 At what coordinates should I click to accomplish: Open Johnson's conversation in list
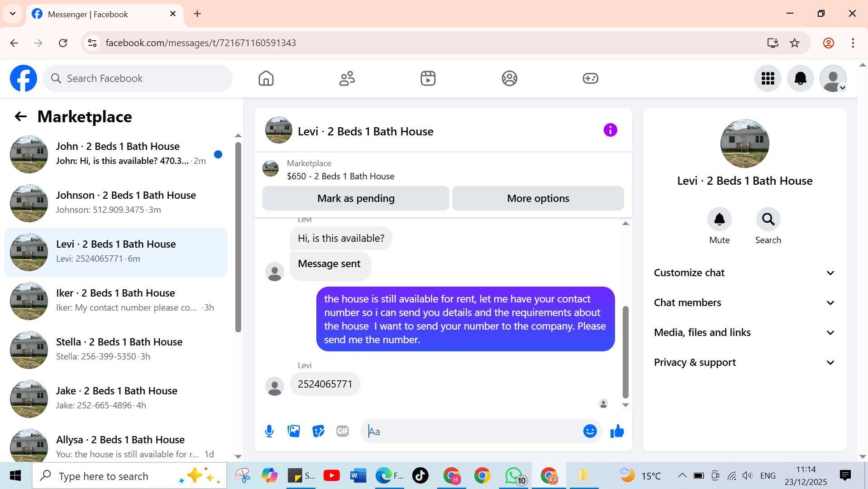click(116, 203)
